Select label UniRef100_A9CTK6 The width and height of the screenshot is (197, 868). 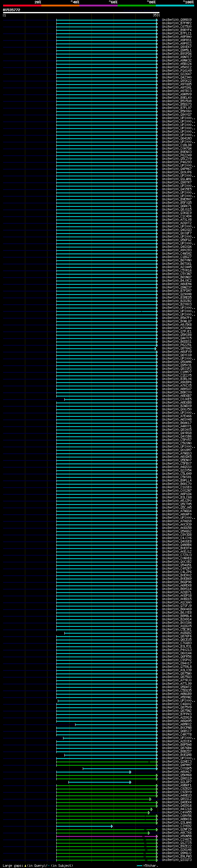click(x=176, y=833)
